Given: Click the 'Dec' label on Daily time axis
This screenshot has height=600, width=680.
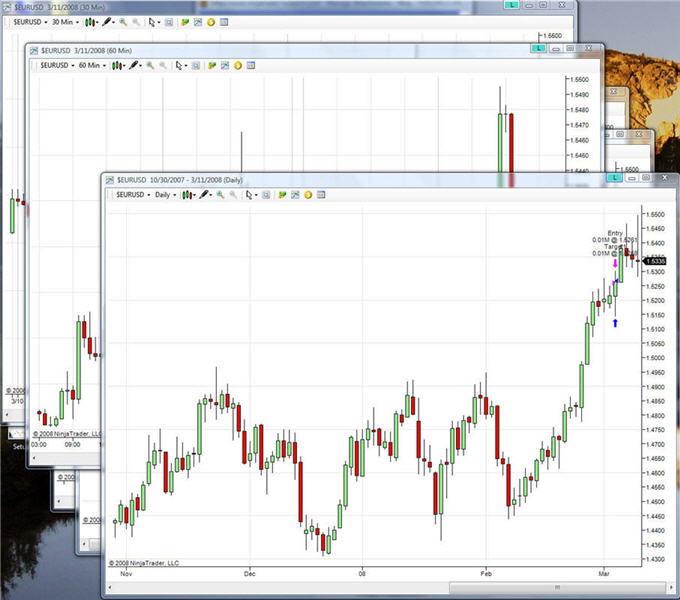Looking at the screenshot, I should coord(249,574).
